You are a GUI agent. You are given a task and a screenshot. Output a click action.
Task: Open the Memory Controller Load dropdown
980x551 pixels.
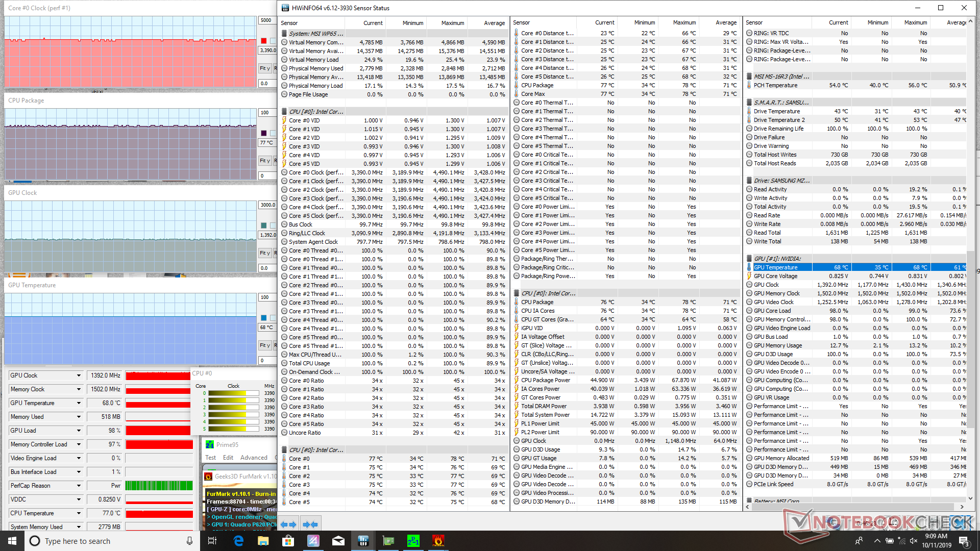pos(79,444)
